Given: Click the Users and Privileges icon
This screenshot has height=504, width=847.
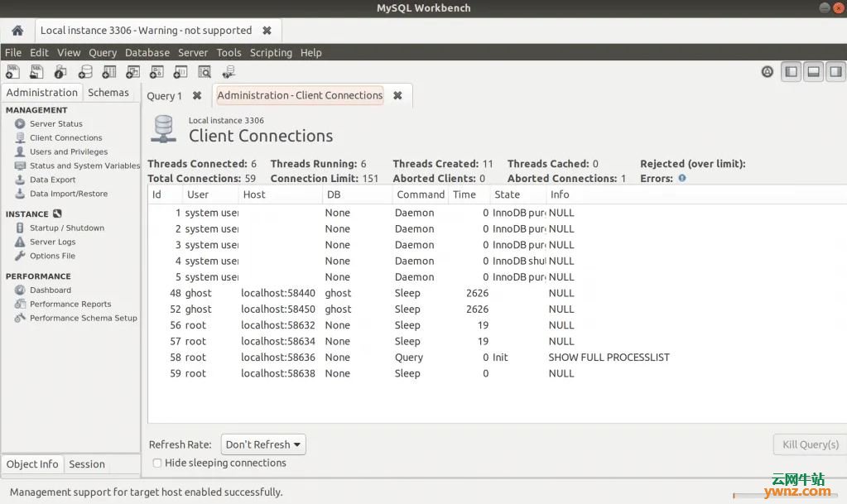Looking at the screenshot, I should click(x=20, y=151).
